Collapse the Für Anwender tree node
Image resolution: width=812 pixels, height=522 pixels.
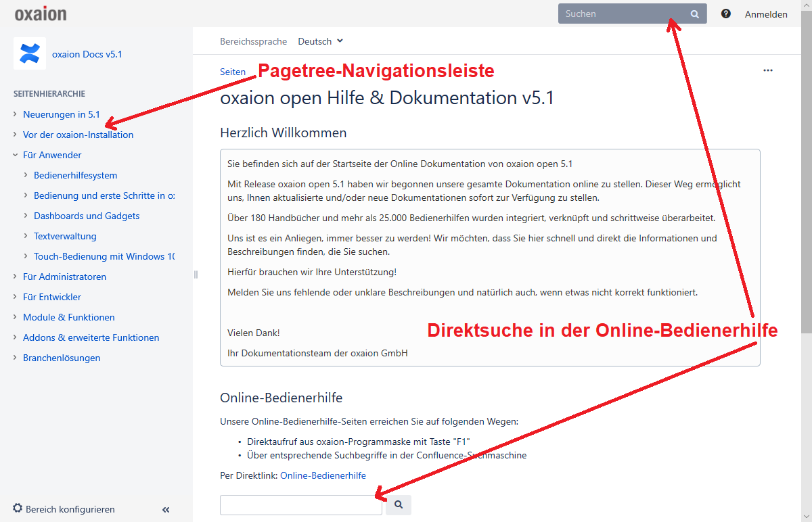pyautogui.click(x=15, y=155)
